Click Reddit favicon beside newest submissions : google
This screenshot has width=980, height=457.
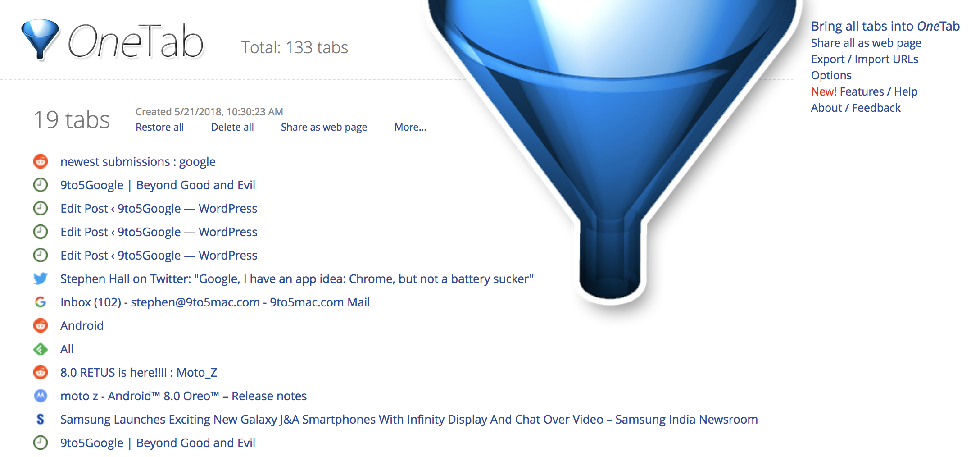[41, 161]
